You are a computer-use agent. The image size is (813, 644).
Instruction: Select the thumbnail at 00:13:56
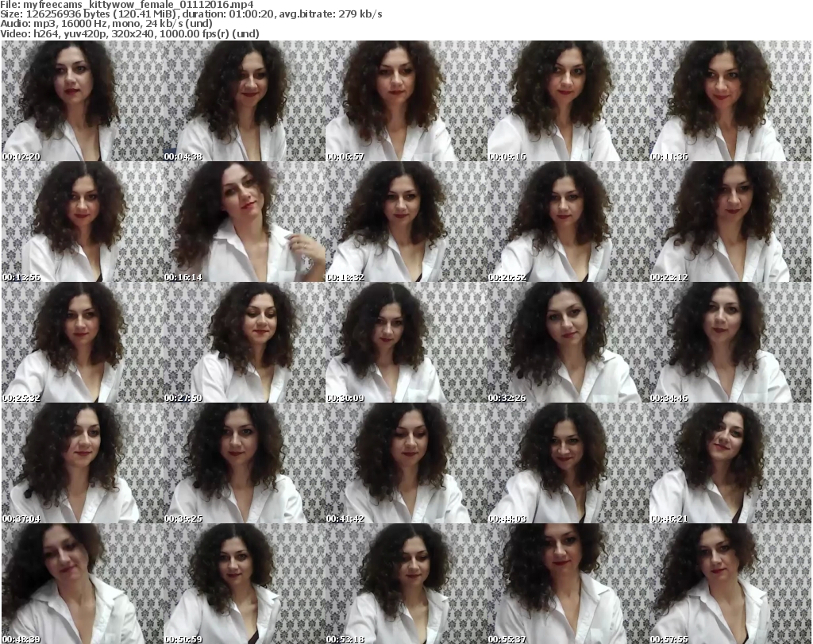82,222
